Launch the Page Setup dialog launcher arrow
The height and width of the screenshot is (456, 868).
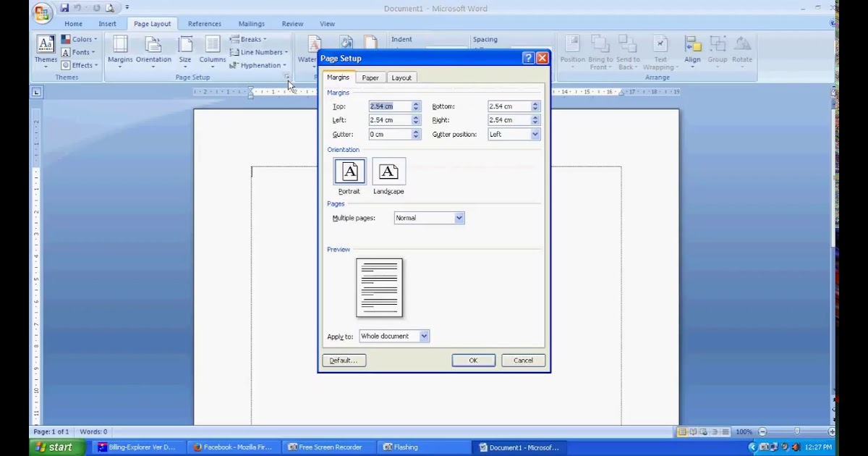[286, 77]
